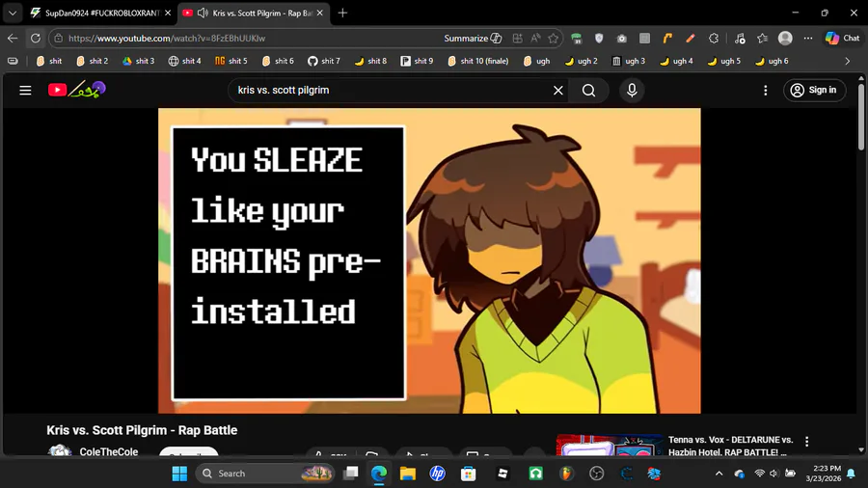Open the clock showing 2:23 PM
Image resolution: width=868 pixels, height=488 pixels.
(x=824, y=474)
